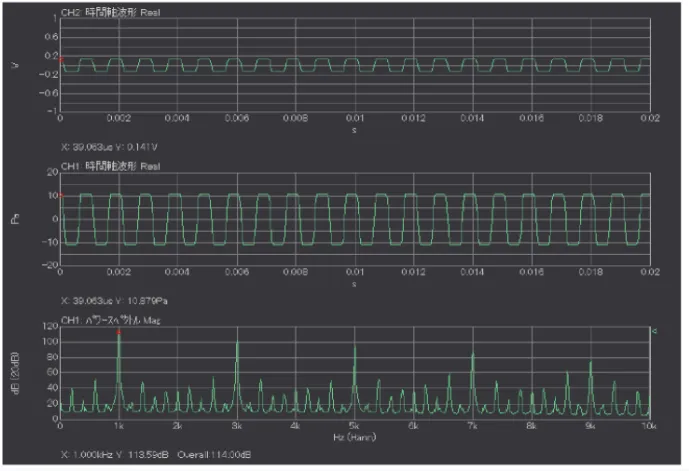Select the red peak marker at 1k
Screen dimensions: 689x471
point(119,331)
